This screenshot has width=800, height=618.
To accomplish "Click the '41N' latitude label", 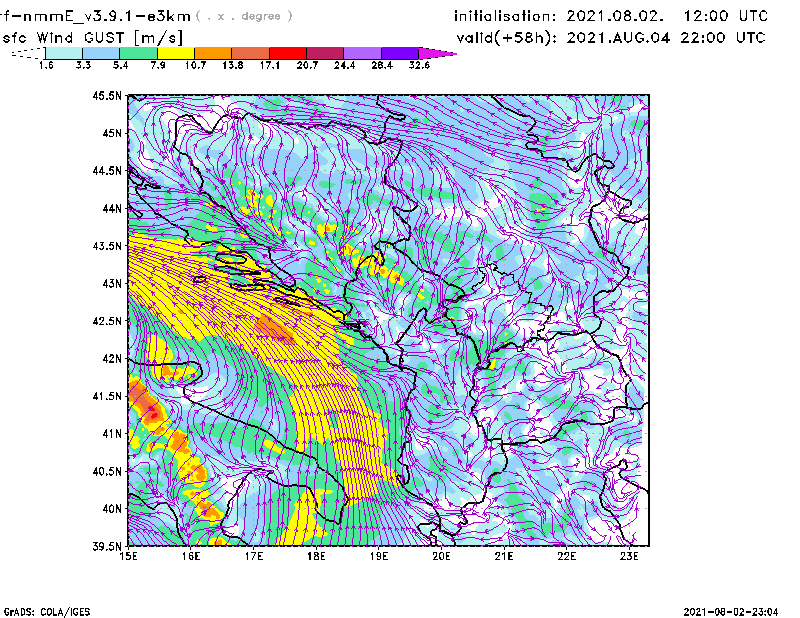I will click(x=112, y=434).
